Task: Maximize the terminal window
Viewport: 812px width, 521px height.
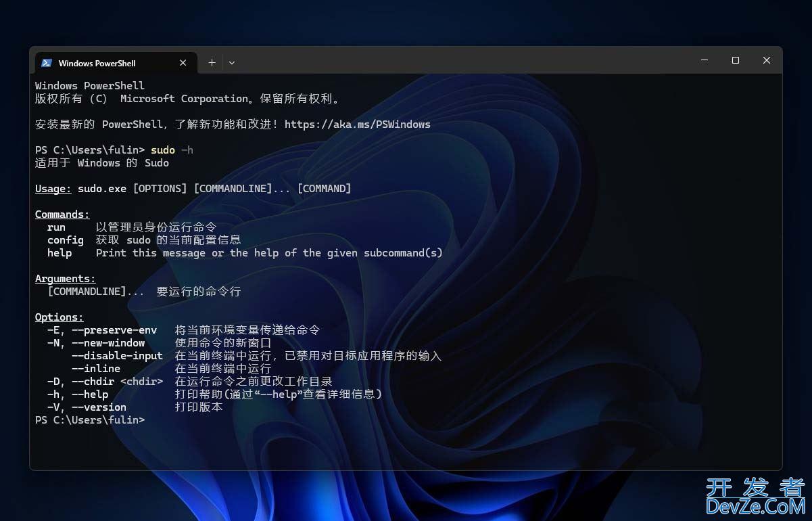Action: [736, 60]
